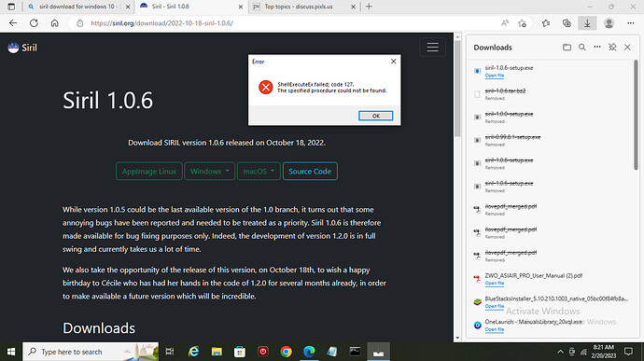Open Microsoft Edge from taskbar

[309, 352]
